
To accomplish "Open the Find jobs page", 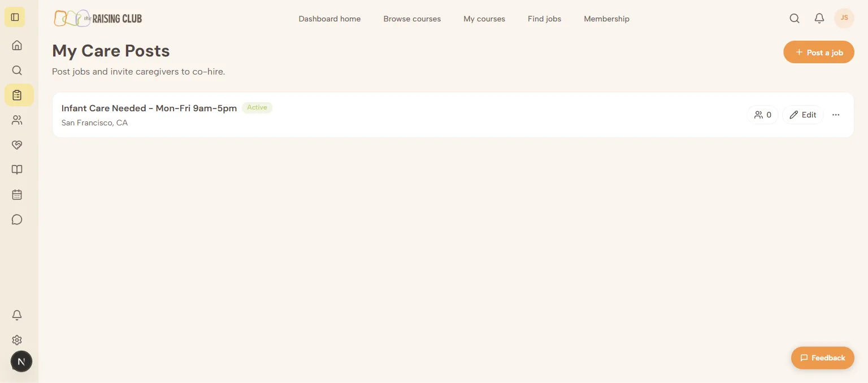I will (x=545, y=19).
